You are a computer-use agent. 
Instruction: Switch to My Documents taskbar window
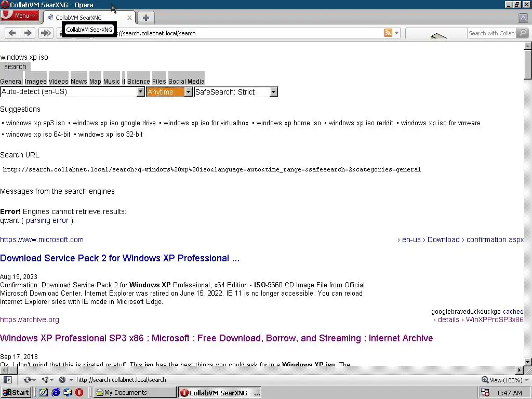(135, 393)
